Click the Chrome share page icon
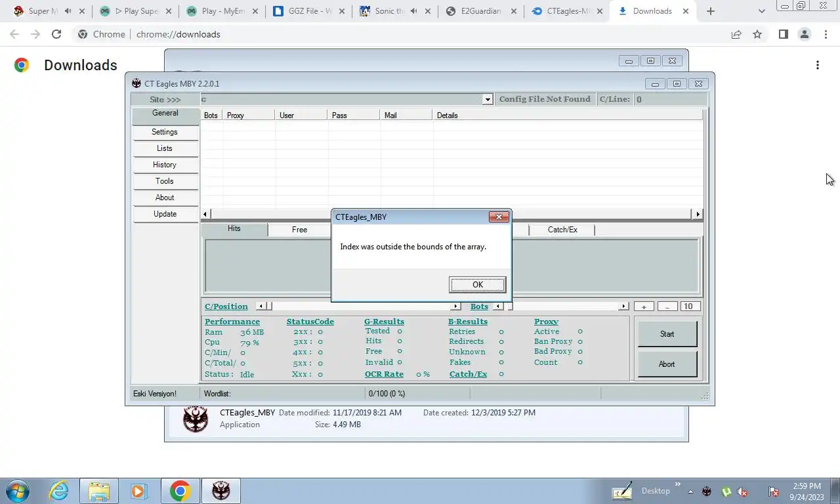 736,34
